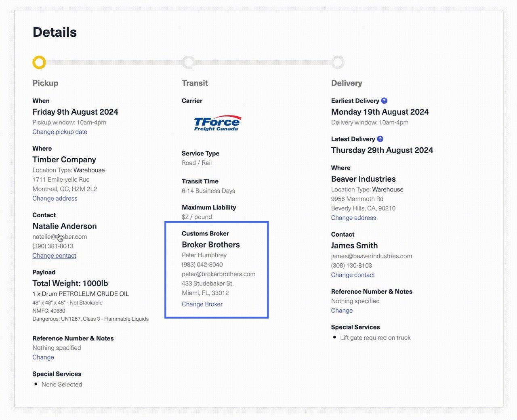This screenshot has height=420, width=517.
Task: Click Lift gate required on truck item
Action: coord(375,338)
